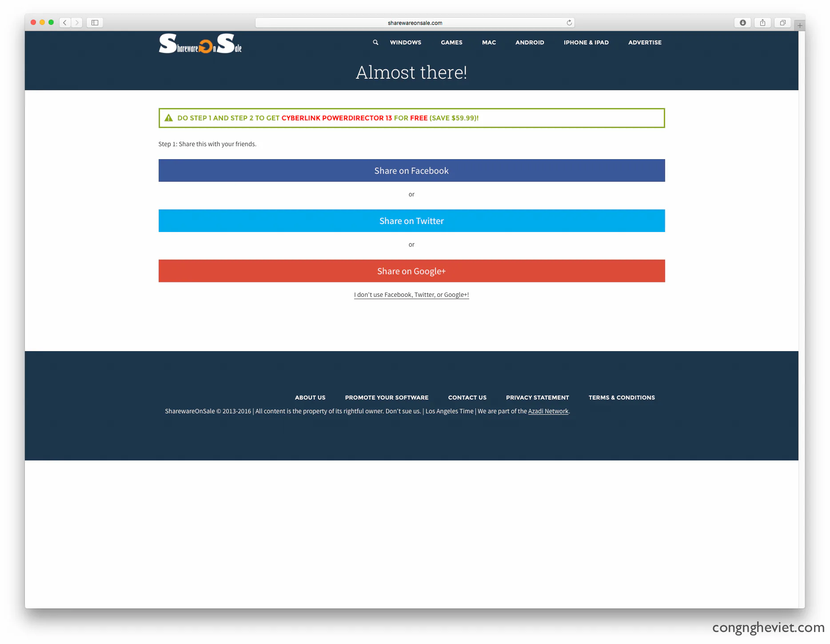
Task: Click "I don't use Facebook, Twitter, or Google+!" link
Action: tap(411, 295)
